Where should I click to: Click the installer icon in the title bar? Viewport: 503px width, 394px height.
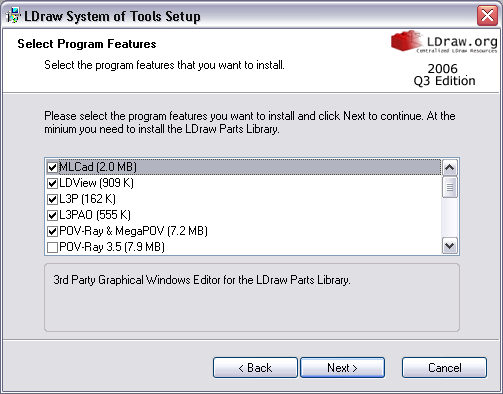pyautogui.click(x=13, y=15)
